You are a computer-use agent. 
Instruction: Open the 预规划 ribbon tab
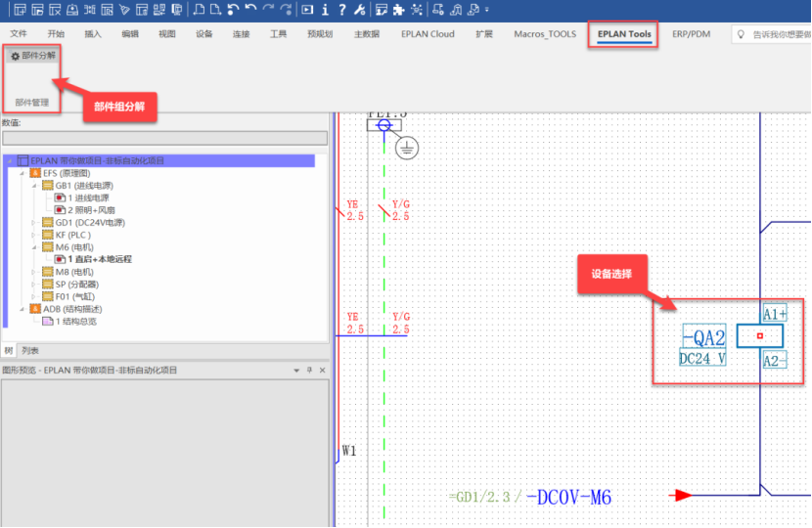pos(320,33)
